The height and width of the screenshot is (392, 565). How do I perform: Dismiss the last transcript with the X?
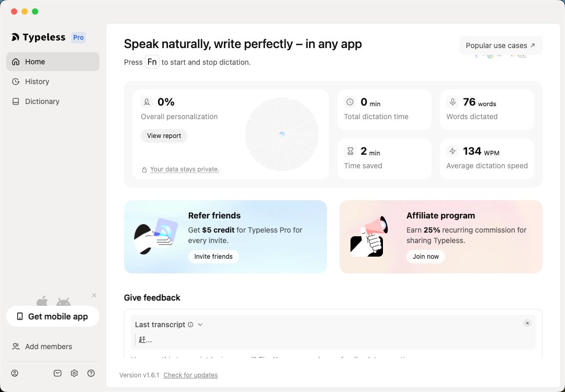pos(527,323)
